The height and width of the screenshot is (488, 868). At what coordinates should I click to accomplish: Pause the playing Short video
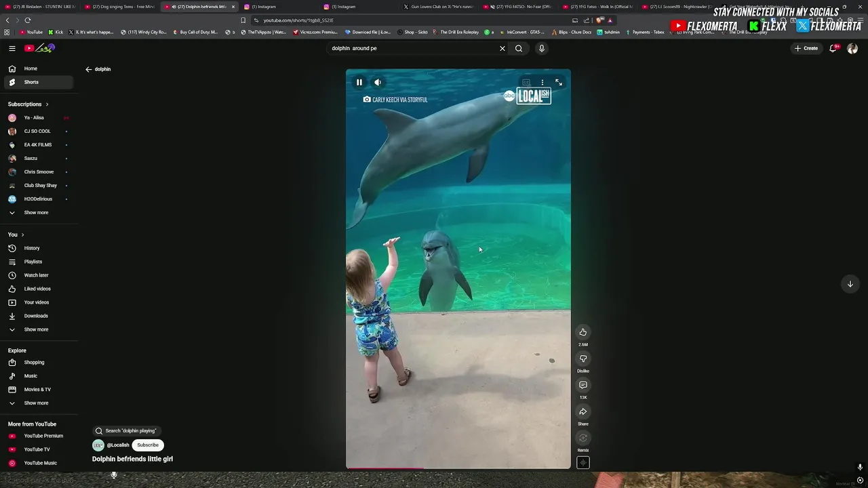[x=359, y=83]
